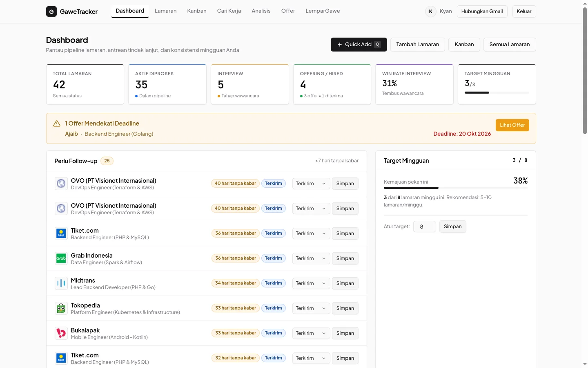The image size is (588, 368).
Task: Switch to the LemparGawe tab
Action: pyautogui.click(x=323, y=11)
